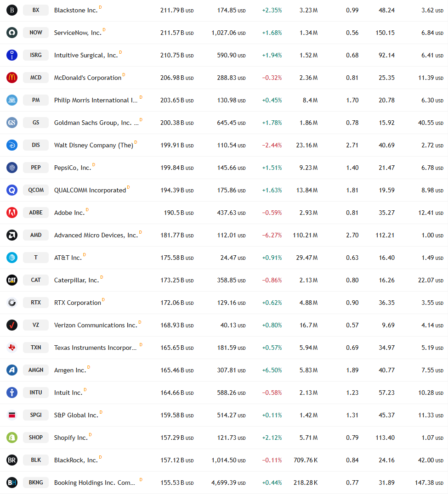Open the BX ticker symbol
Viewport: 448px width, 494px height.
click(36, 10)
